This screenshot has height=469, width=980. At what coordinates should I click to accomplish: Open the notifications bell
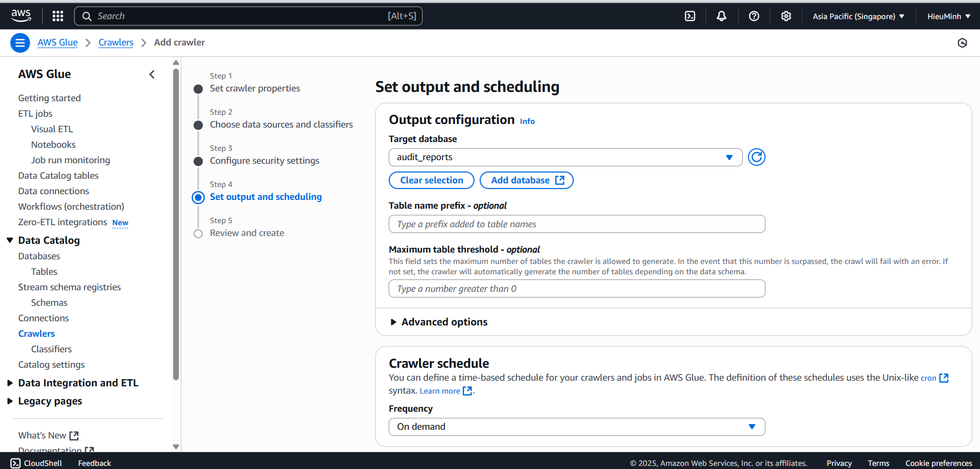tap(722, 16)
